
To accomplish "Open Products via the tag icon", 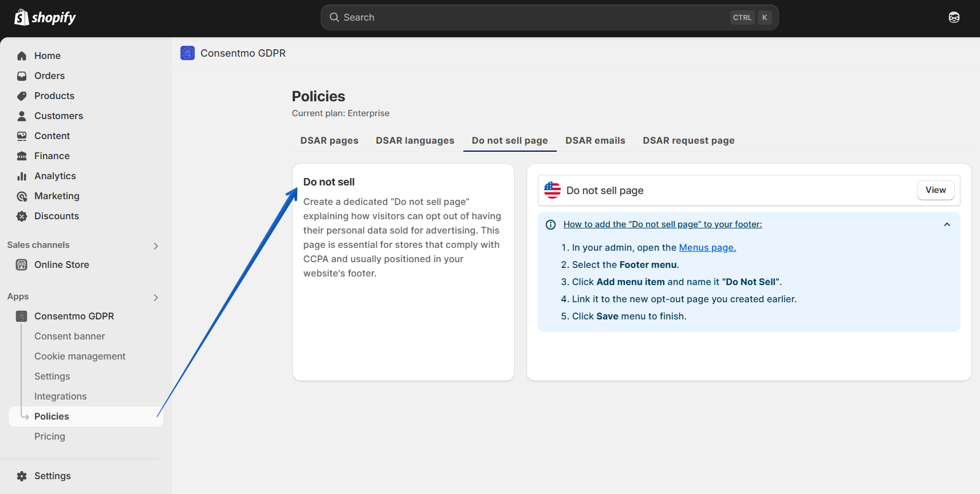I will (x=22, y=96).
